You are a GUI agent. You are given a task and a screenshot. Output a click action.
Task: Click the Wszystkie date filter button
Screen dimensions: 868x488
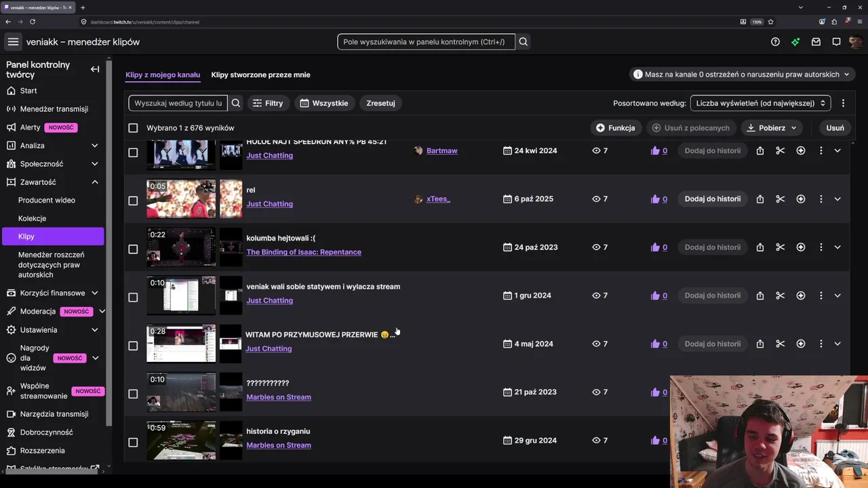coord(324,103)
